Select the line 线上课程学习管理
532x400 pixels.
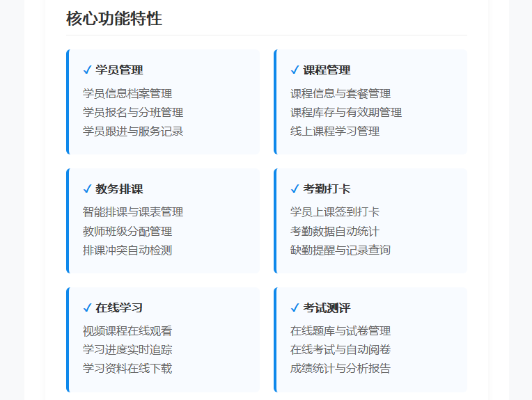tap(335, 131)
